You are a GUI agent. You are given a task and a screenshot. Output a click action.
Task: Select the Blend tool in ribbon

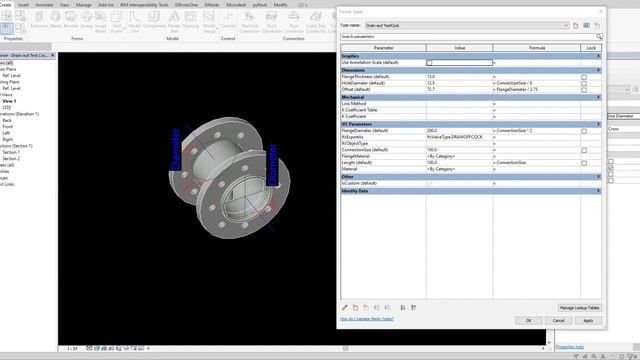point(56,20)
